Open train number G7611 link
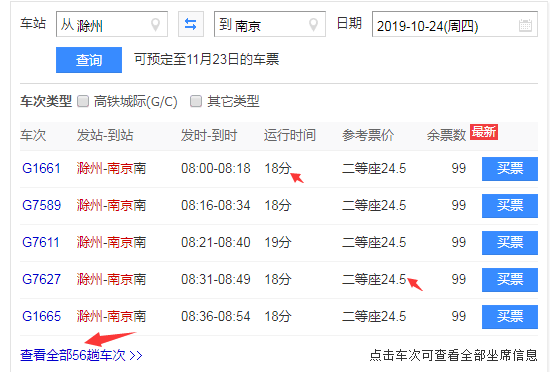Image resolution: width=557 pixels, height=372 pixels. (x=41, y=242)
